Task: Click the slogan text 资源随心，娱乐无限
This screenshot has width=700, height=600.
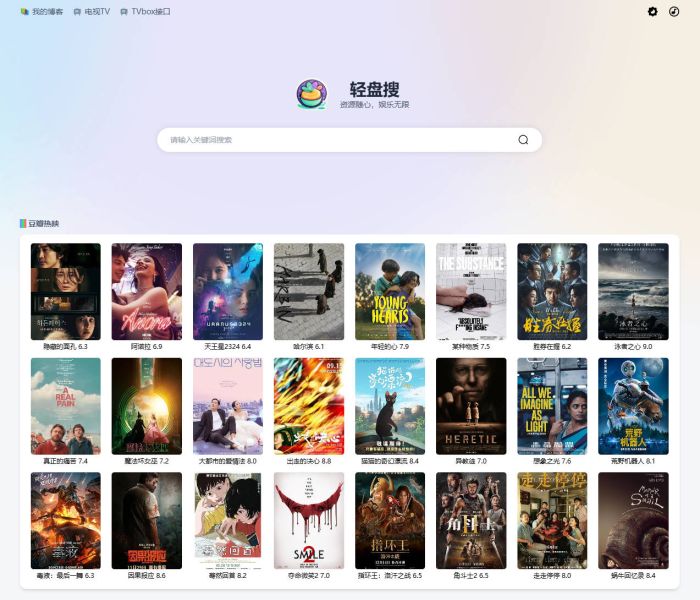Action: click(375, 104)
